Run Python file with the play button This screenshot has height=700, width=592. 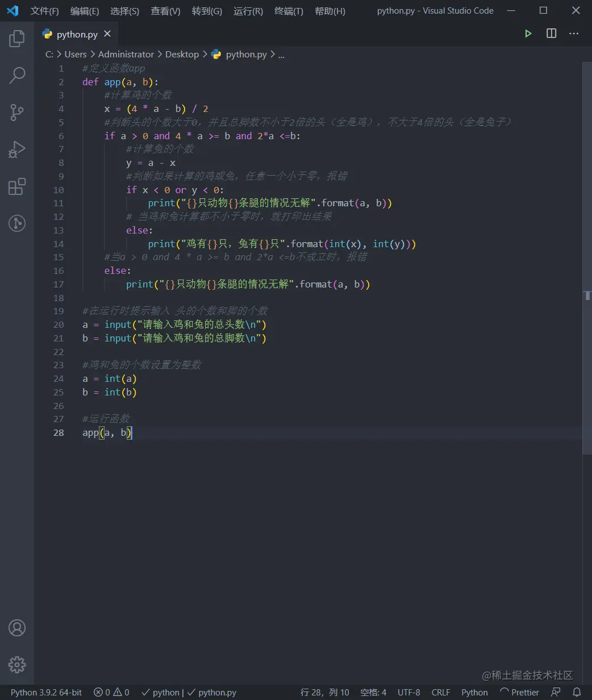tap(528, 34)
